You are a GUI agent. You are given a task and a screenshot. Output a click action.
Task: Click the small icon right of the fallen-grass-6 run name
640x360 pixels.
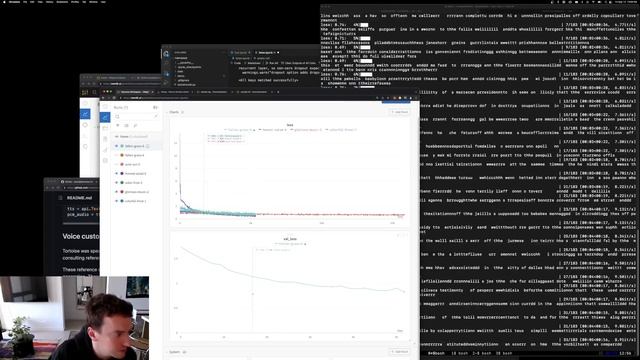[x=148, y=146]
